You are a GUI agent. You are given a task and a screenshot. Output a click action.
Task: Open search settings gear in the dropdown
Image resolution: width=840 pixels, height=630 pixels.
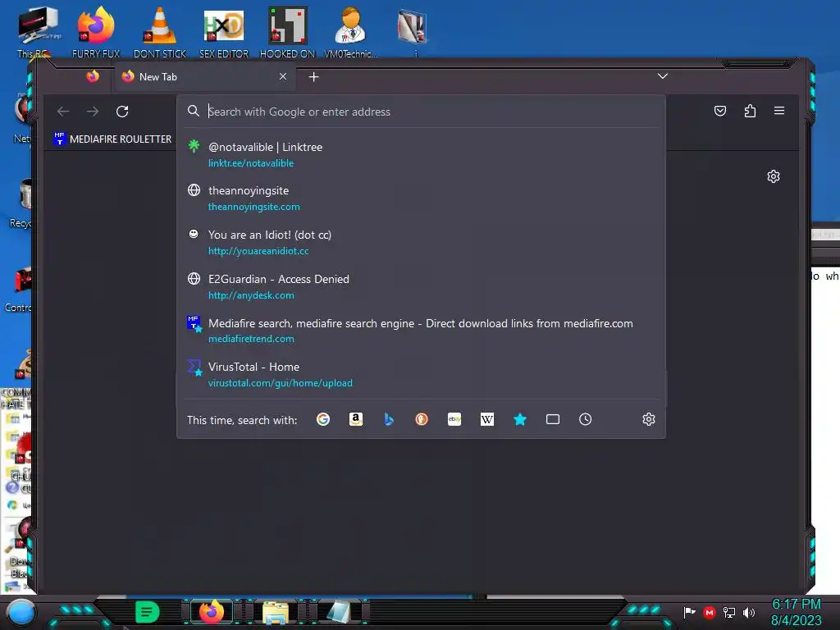[x=649, y=419]
